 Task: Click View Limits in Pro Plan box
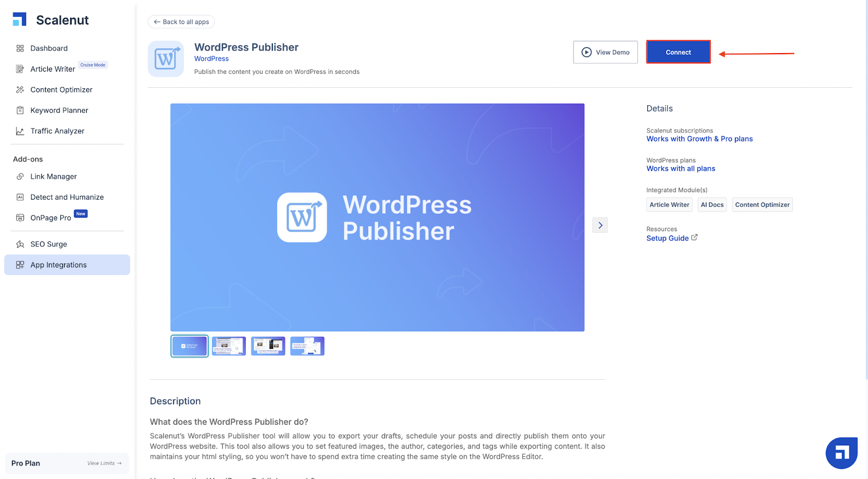pos(104,463)
